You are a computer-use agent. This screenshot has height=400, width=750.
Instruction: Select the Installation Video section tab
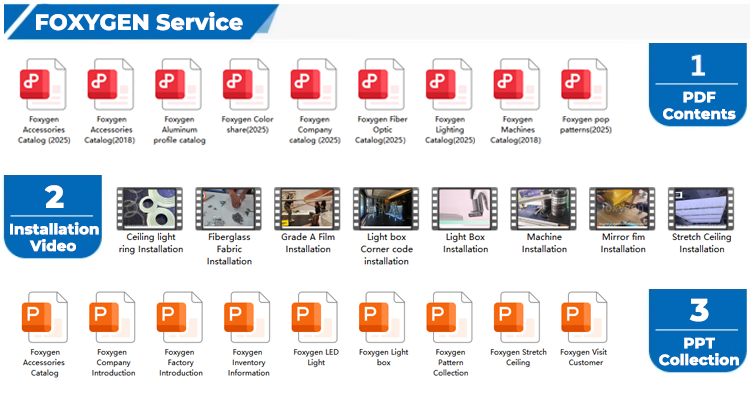point(54,215)
